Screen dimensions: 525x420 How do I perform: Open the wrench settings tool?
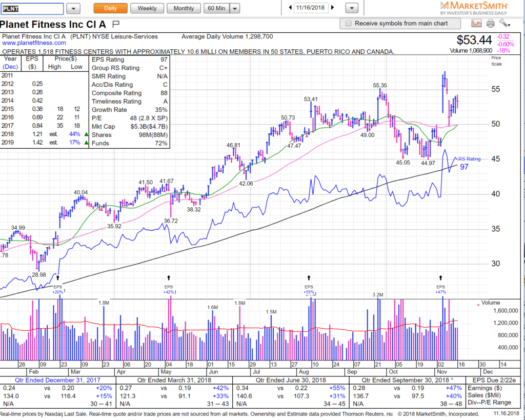coord(504,23)
